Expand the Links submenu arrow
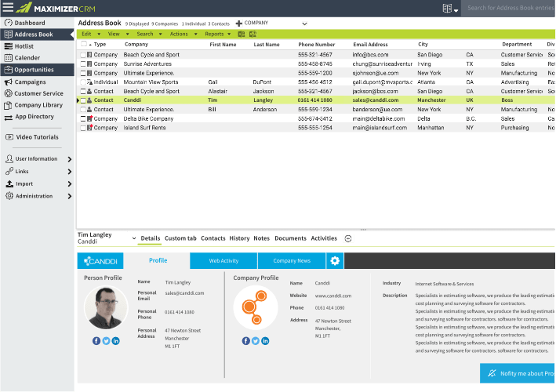This screenshot has height=392, width=556. coord(70,172)
